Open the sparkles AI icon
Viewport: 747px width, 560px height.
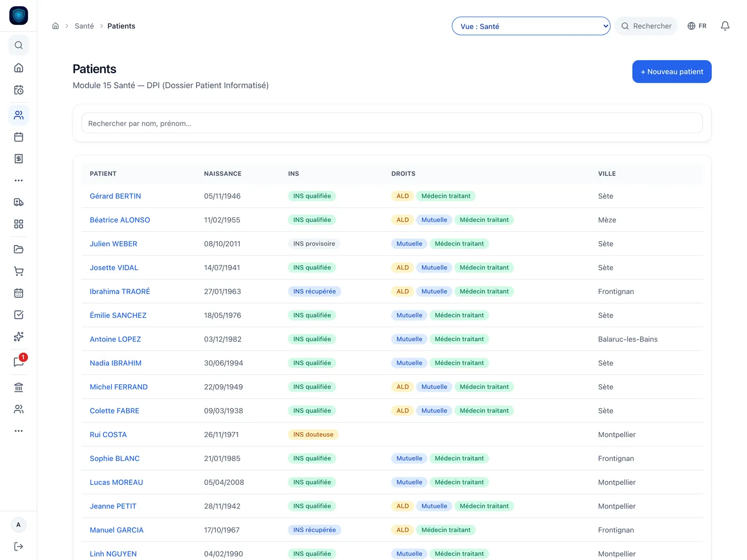pos(19,337)
